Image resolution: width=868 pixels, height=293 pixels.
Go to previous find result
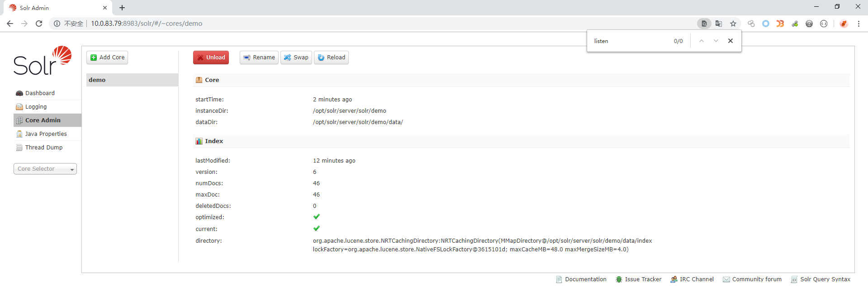[x=702, y=41]
